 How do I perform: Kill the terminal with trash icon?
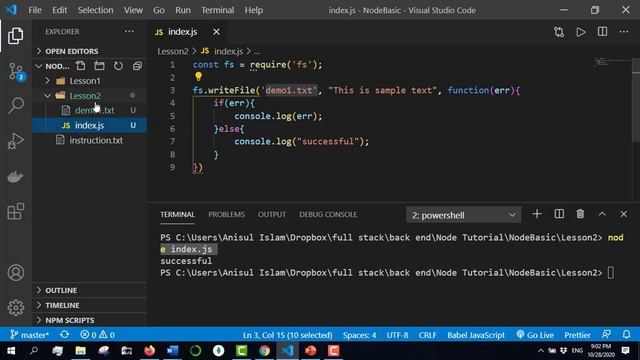580,214
